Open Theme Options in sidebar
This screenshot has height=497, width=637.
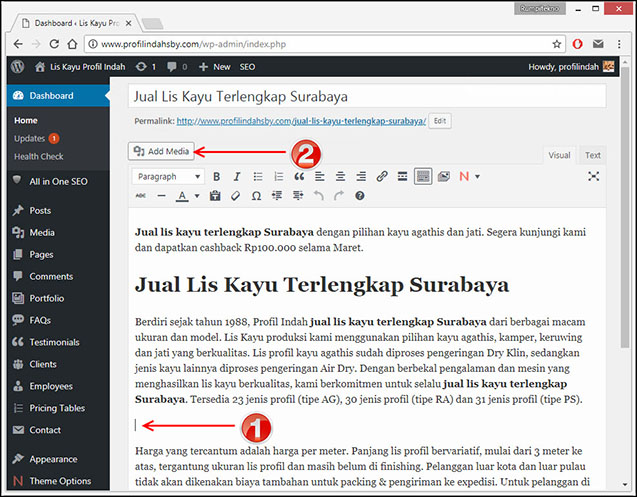click(x=58, y=481)
